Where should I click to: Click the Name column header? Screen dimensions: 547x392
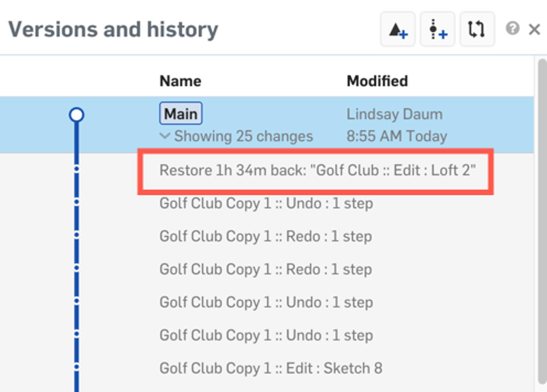(181, 81)
